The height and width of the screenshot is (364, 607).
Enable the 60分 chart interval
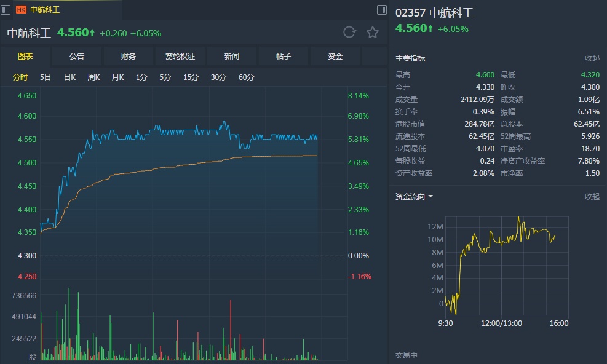pos(246,77)
